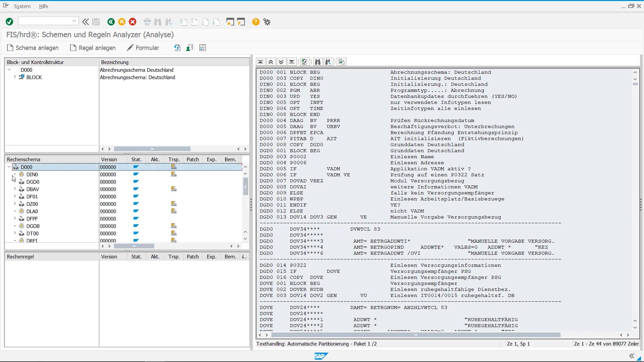Expand the BLOCK node in block structure

[15, 77]
